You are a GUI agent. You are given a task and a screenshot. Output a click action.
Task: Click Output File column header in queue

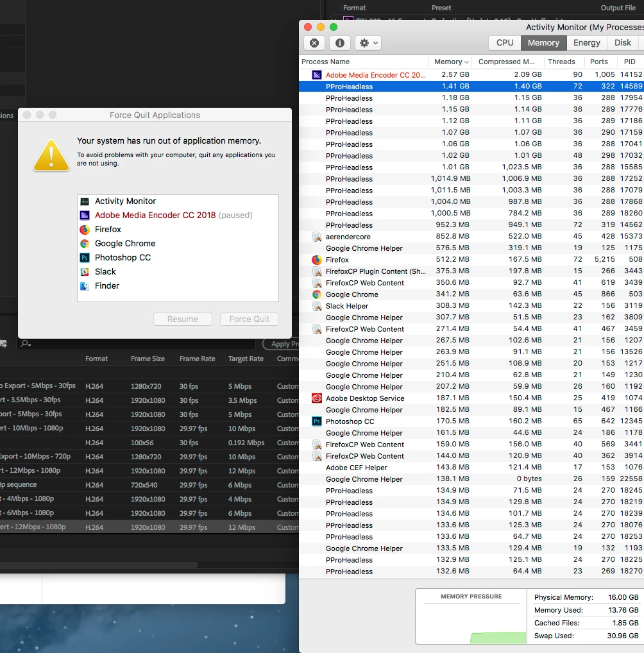click(618, 8)
